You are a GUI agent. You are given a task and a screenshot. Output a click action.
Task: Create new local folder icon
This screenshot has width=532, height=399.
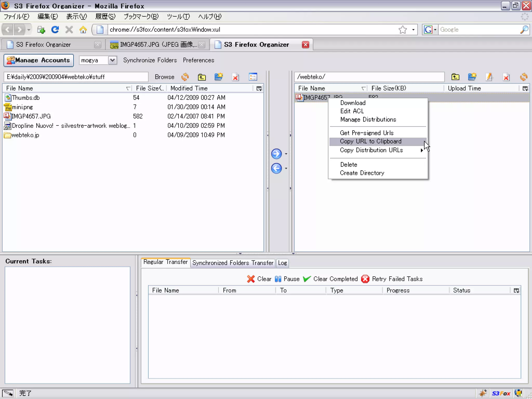(x=218, y=77)
